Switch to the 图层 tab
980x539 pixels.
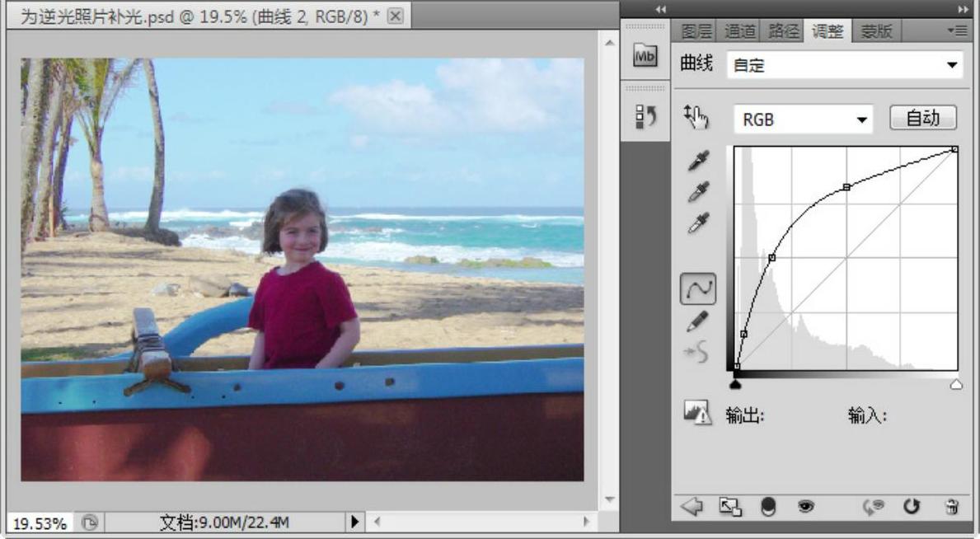point(696,31)
